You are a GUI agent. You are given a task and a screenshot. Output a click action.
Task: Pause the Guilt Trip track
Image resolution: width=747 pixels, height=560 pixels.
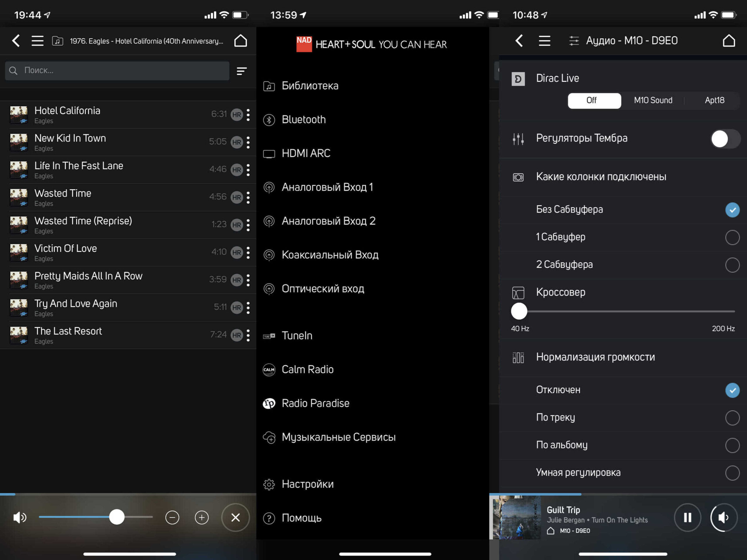click(x=687, y=517)
